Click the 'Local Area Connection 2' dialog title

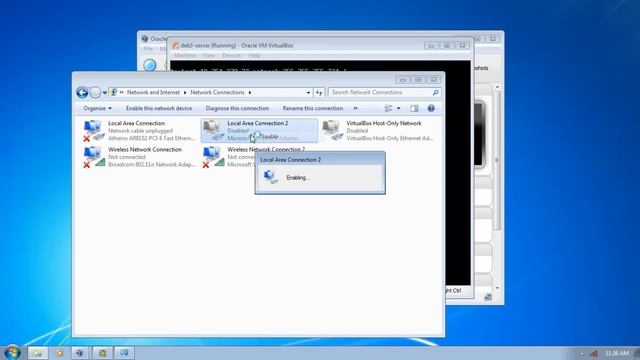click(x=290, y=160)
